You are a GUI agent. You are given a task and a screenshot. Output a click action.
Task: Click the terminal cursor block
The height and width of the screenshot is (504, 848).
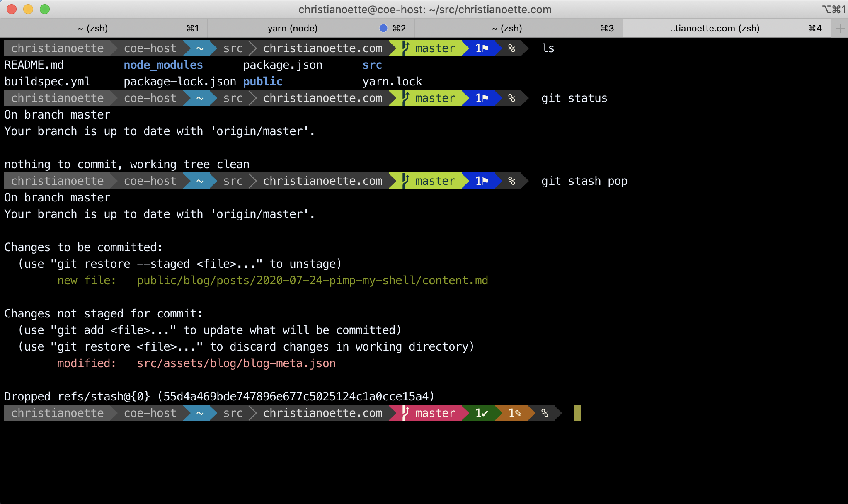tap(577, 413)
